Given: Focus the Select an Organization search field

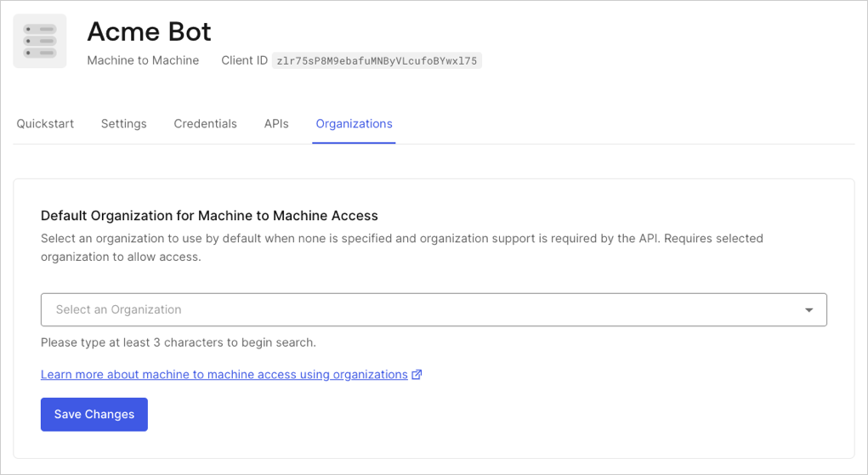Looking at the screenshot, I should tap(434, 310).
